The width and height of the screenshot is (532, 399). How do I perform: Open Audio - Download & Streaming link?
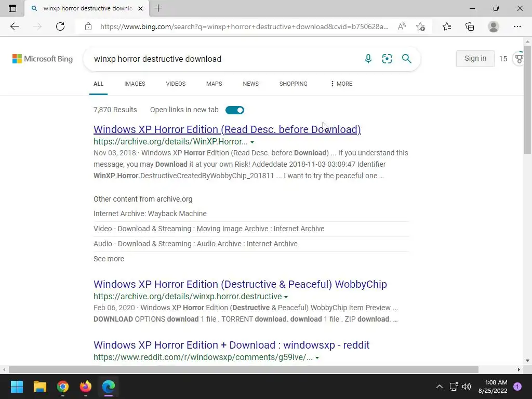tap(195, 244)
